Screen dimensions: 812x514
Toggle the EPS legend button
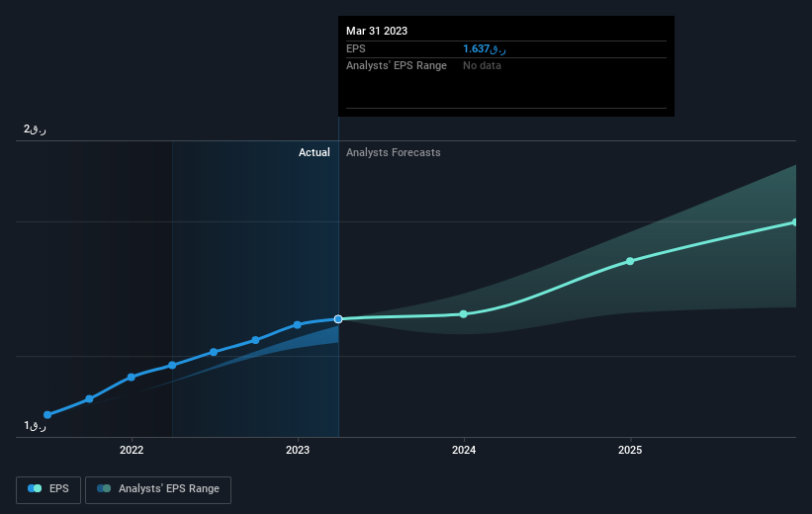(x=48, y=489)
